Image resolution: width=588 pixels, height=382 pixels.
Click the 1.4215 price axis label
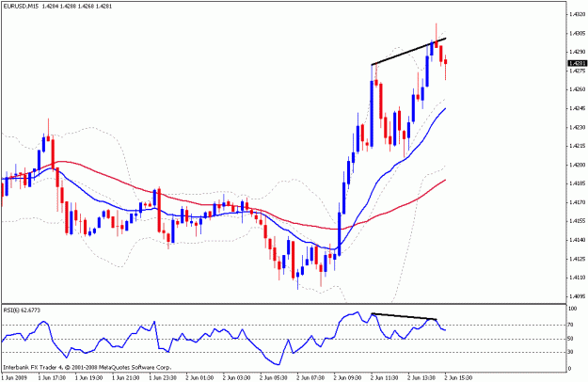click(577, 146)
